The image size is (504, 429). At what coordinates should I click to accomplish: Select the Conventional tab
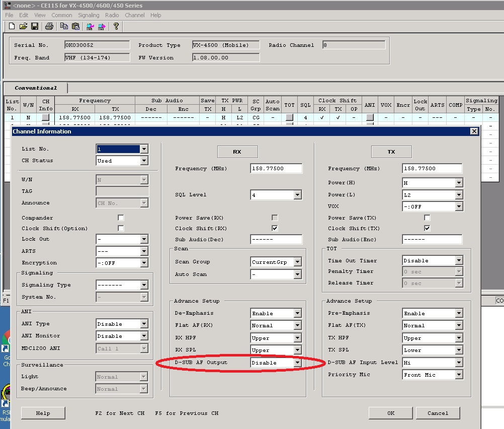(36, 88)
